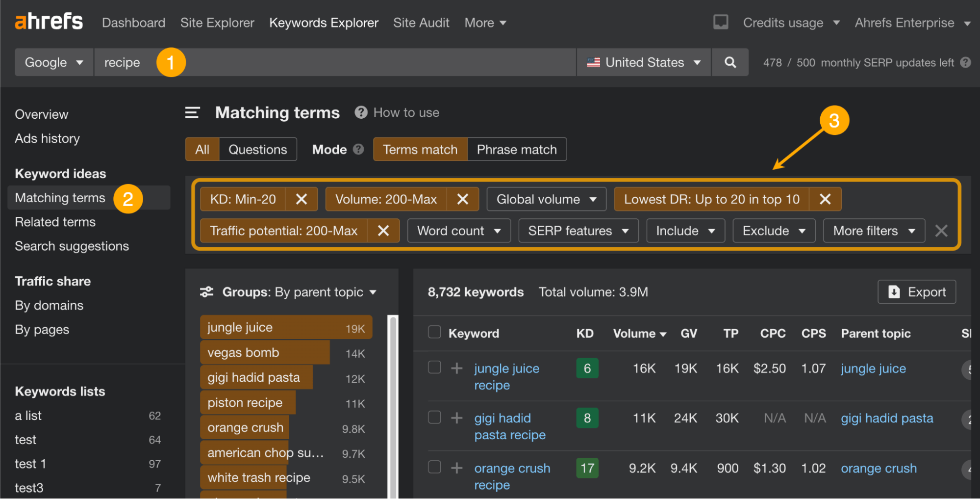
Task: Remove the Traffic potential filter
Action: click(383, 231)
